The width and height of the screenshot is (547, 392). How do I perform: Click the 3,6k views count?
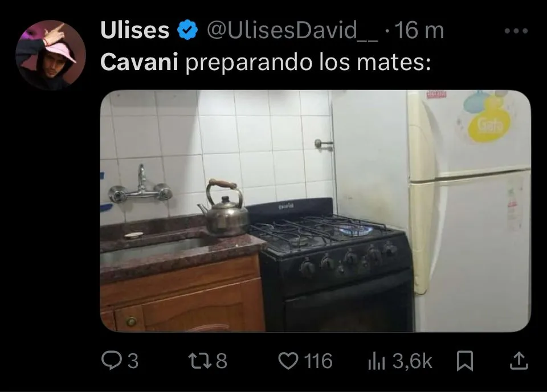click(413, 361)
